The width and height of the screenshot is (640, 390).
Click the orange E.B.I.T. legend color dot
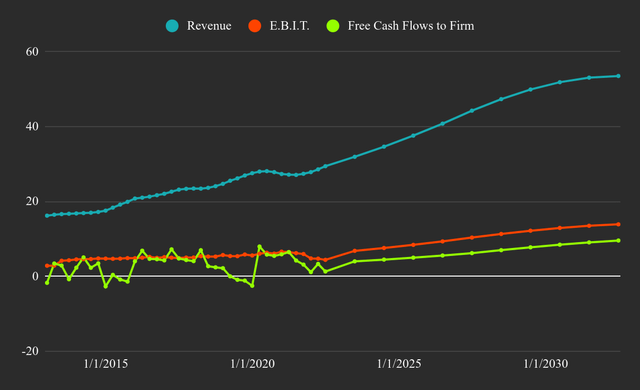coord(255,26)
